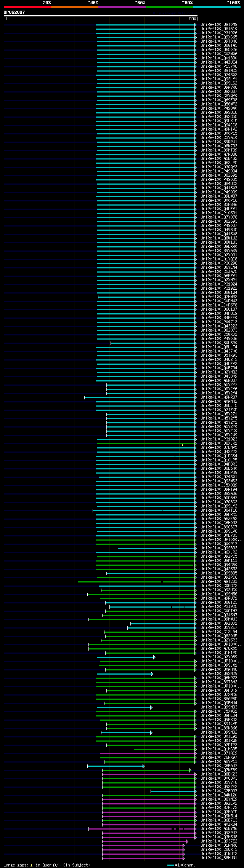The height and width of the screenshot is (868, 244).
Task: Click the =100char. scale legend
Action: [x=181, y=865]
